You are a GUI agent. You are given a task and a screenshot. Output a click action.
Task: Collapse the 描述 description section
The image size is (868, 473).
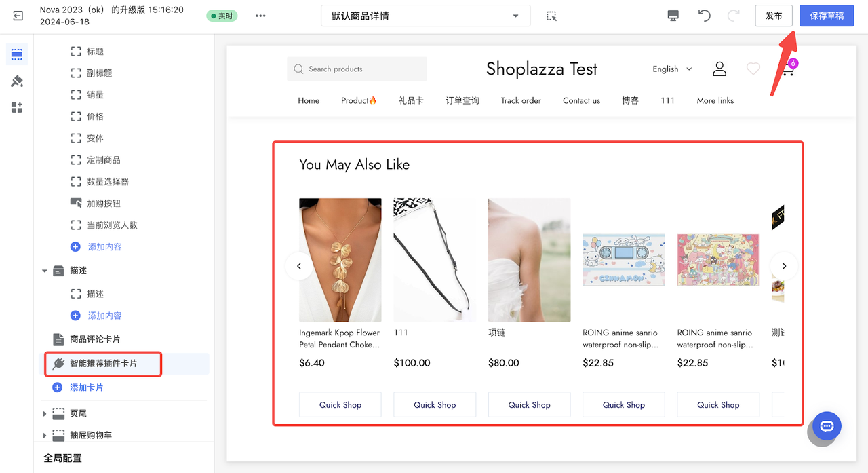pyautogui.click(x=44, y=270)
